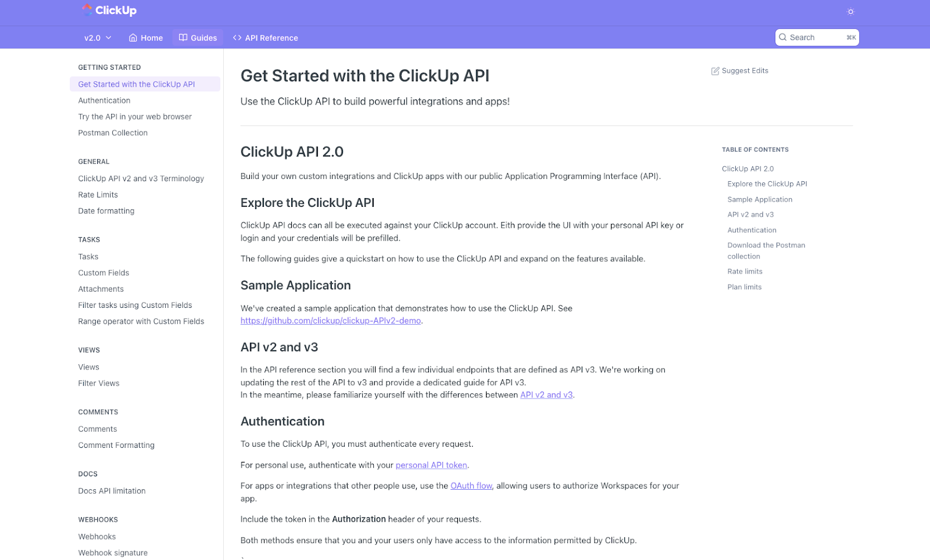Click the pencil icon next to Suggest Edits
The width and height of the screenshot is (930, 560).
click(x=715, y=70)
